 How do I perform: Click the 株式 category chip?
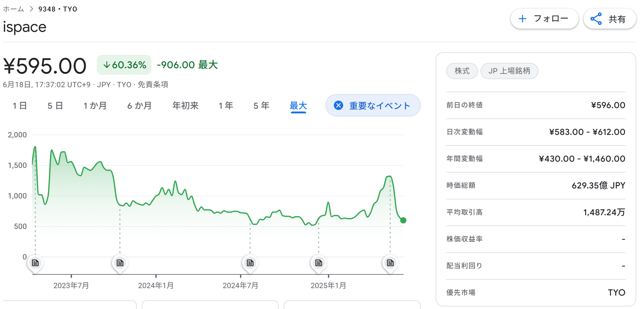click(x=462, y=71)
